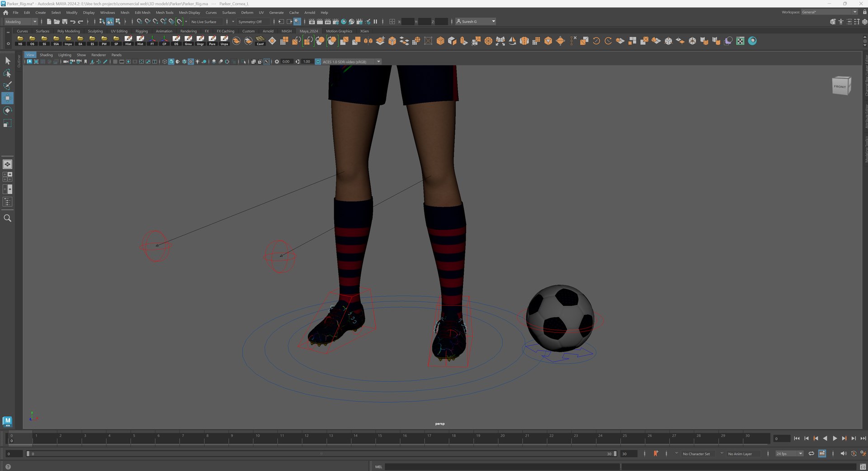Open the viewport Lighting menu
Screen dimensions: 868x471
65,55
